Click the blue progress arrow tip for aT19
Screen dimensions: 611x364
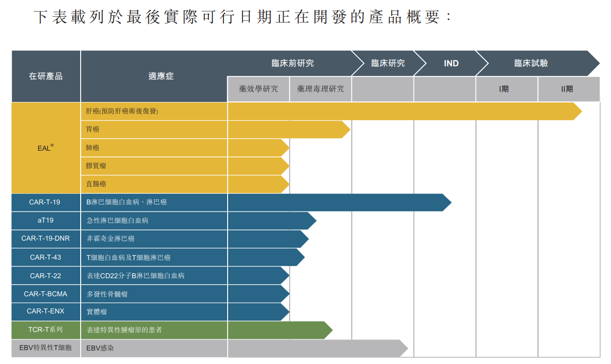tap(312, 221)
